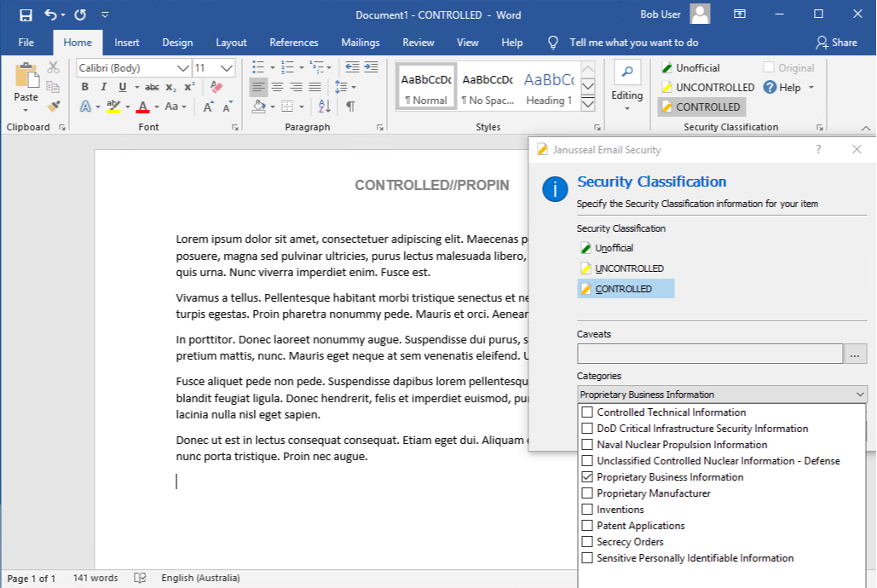This screenshot has height=588, width=877.
Task: Justify the paragraph text
Action: click(x=314, y=87)
